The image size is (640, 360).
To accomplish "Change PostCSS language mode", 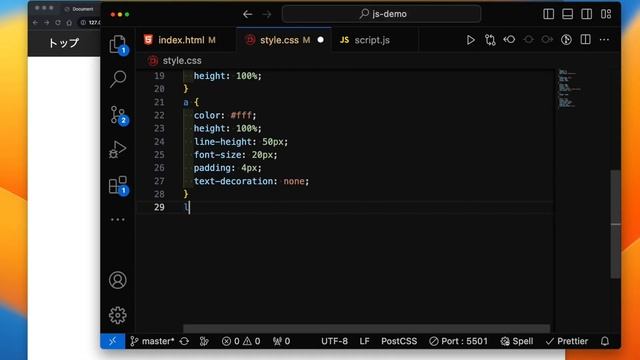I will 399,341.
